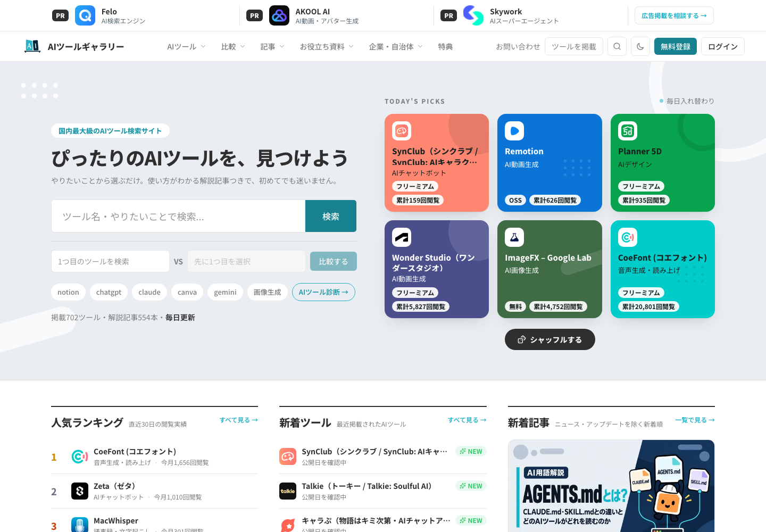This screenshot has width=766, height=532.
Task: Open Wonder Studio card title
Action: coord(434,263)
